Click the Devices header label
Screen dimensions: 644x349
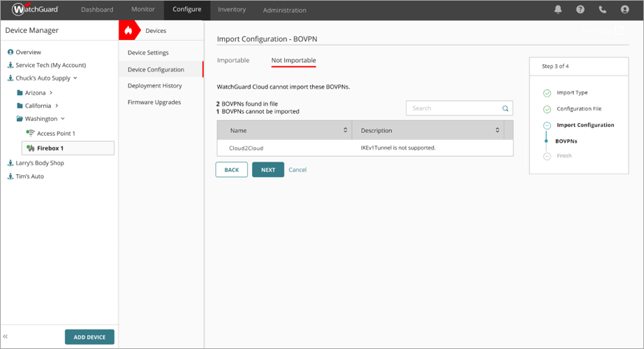(156, 31)
